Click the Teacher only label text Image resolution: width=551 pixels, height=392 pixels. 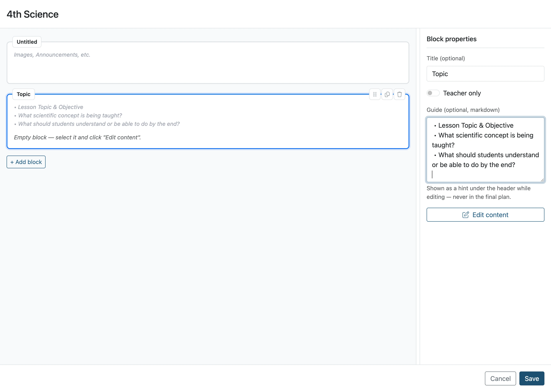pos(462,93)
